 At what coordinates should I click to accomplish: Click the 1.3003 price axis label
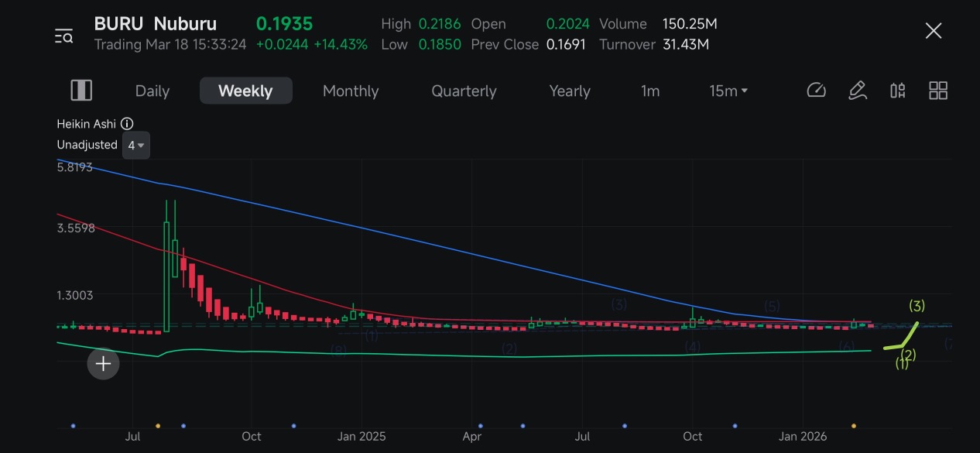(x=75, y=295)
